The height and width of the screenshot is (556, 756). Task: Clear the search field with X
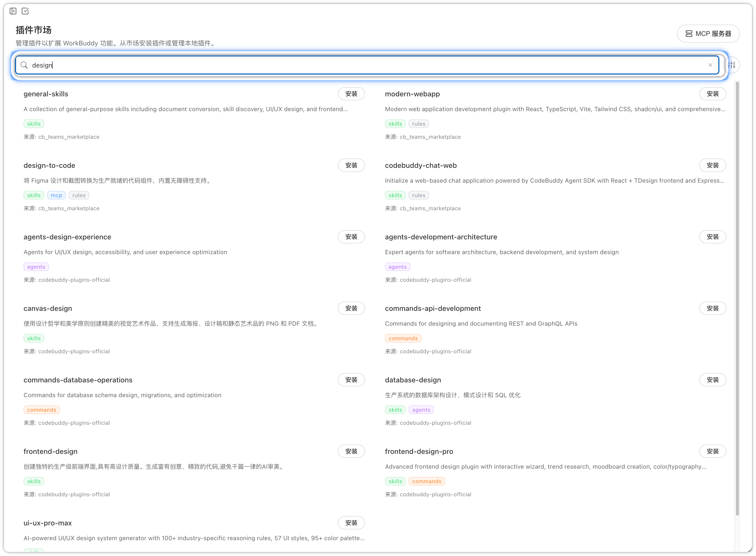pyautogui.click(x=710, y=65)
